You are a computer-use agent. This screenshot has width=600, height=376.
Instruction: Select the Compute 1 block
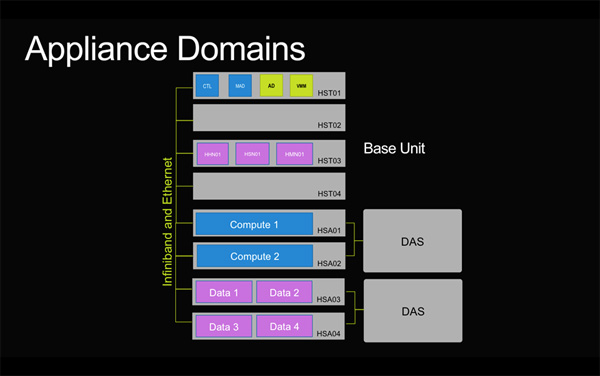[254, 224]
